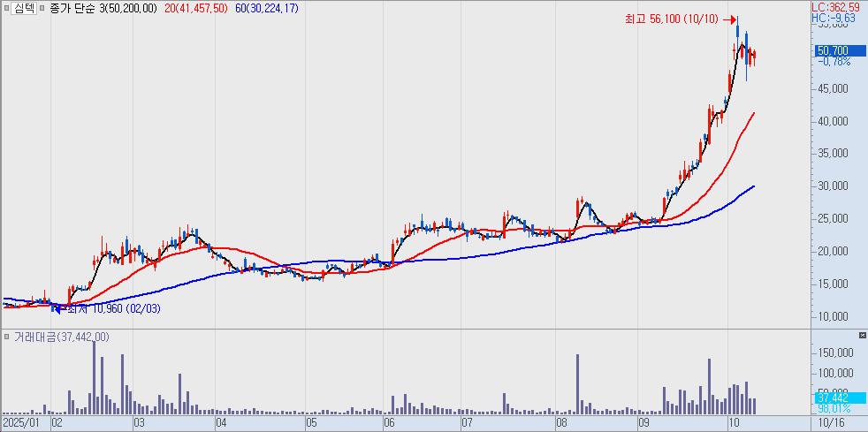Click the 02 month axis label

pos(57,423)
